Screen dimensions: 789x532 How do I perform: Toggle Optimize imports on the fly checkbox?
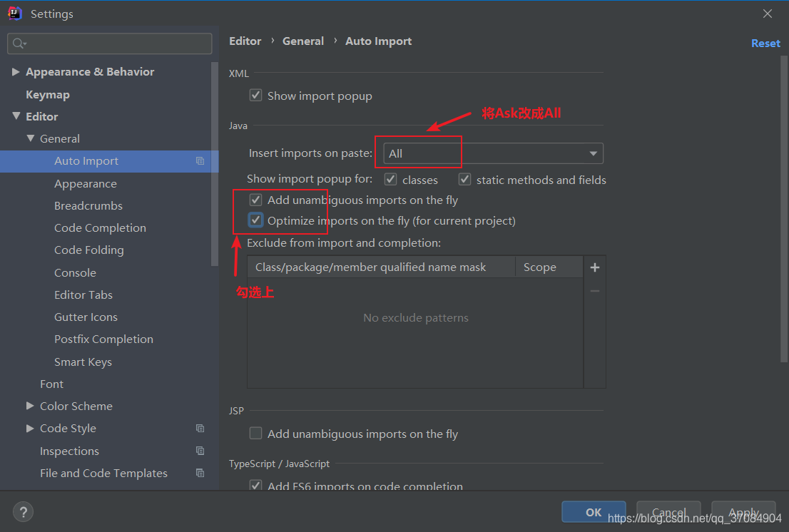pos(255,220)
